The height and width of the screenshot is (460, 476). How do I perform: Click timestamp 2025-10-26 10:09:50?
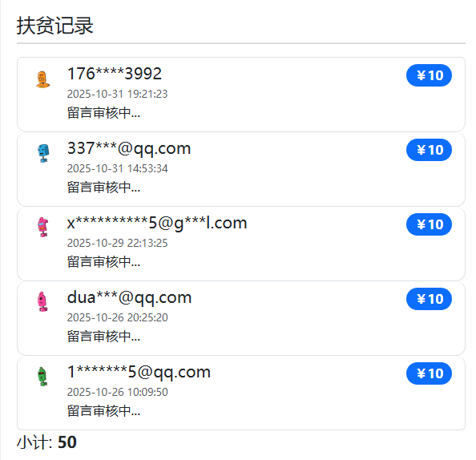tap(117, 393)
